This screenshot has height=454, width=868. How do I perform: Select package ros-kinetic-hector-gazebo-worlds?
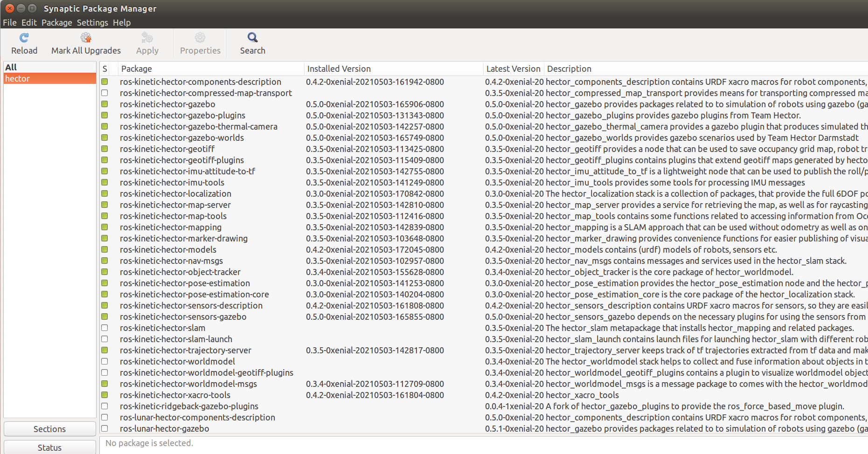tap(182, 138)
